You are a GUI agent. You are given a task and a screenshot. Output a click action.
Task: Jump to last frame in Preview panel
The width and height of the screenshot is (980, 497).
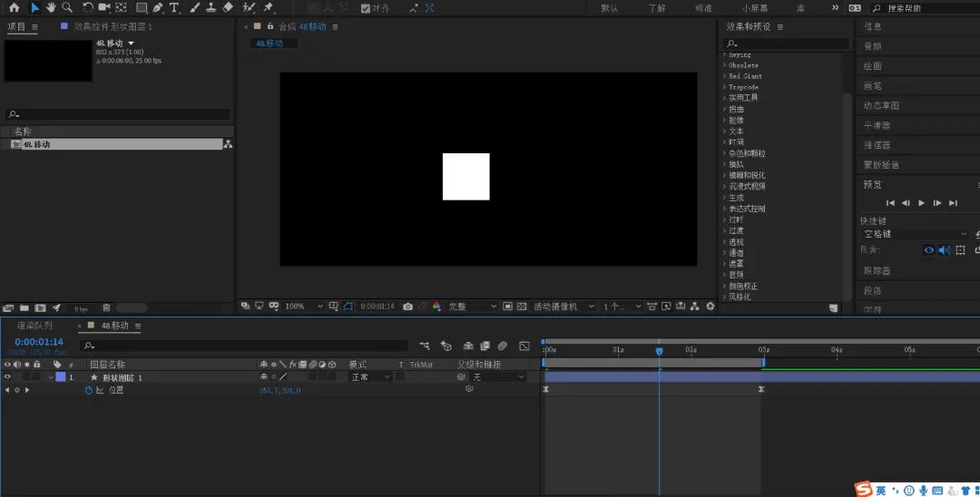(x=953, y=203)
